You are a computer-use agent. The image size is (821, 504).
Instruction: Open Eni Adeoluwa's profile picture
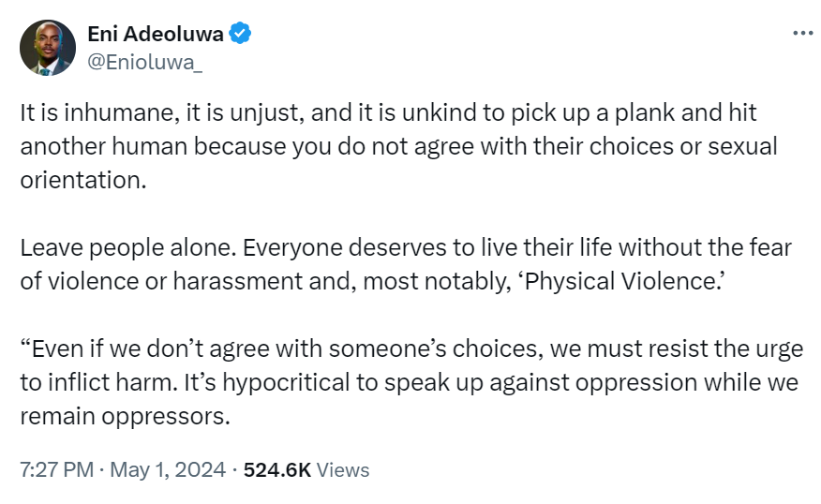(x=48, y=48)
